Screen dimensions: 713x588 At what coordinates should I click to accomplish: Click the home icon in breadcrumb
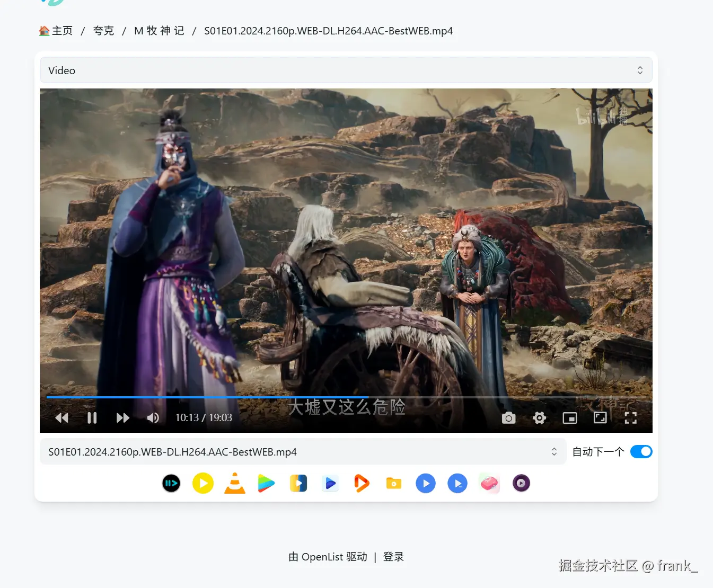pos(45,31)
